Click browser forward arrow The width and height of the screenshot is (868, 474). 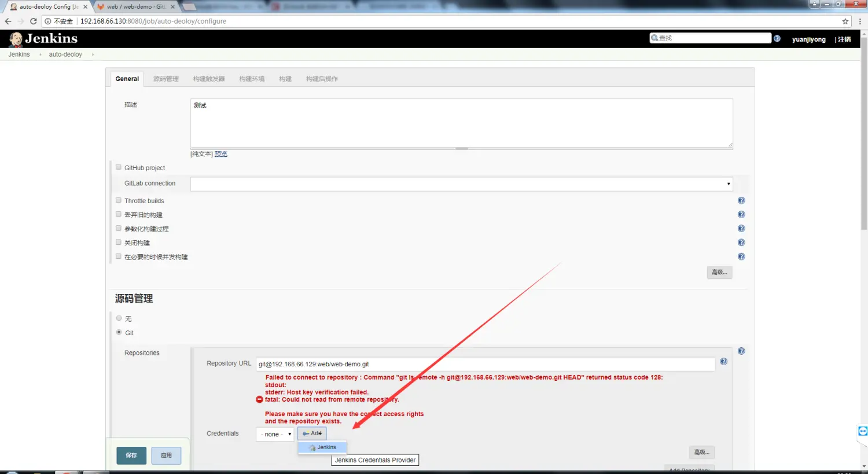(x=21, y=21)
